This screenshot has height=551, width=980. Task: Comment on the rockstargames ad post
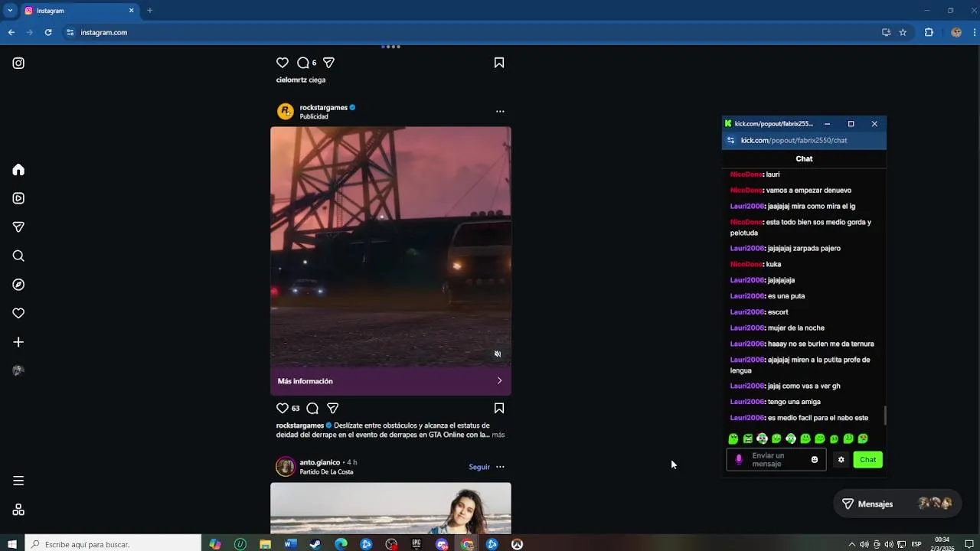click(312, 409)
